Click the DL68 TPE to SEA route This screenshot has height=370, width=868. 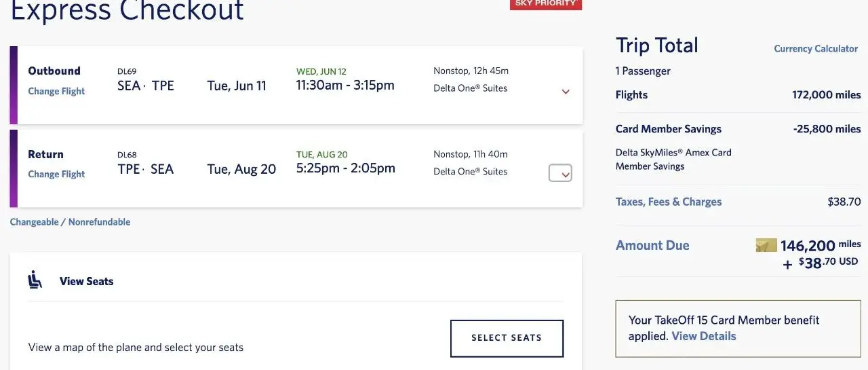[x=145, y=169]
